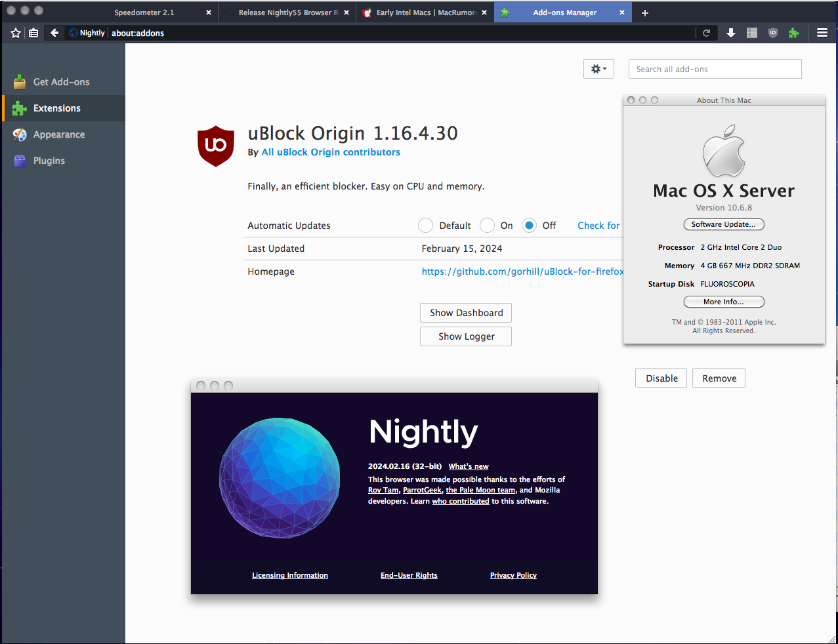Open Licensing Information link
Viewport: 838px width, 644px height.
290,575
